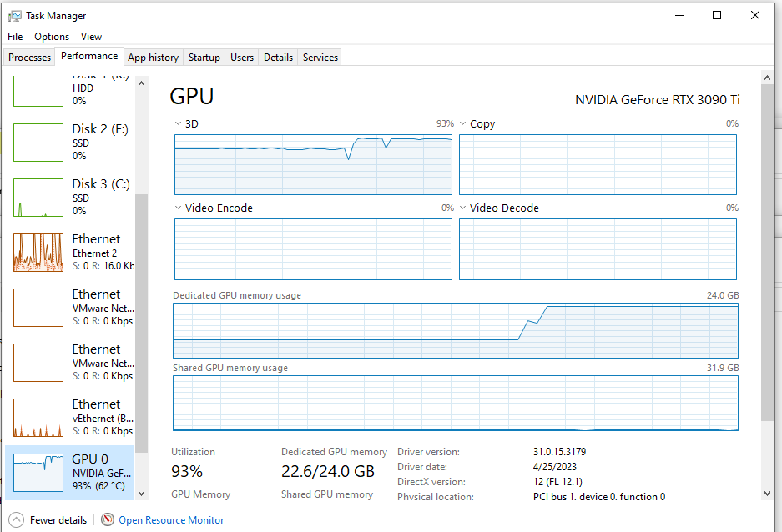Screen dimensions: 782x532
Task: Open the Copy graph engine dropdown
Action: click(463, 123)
